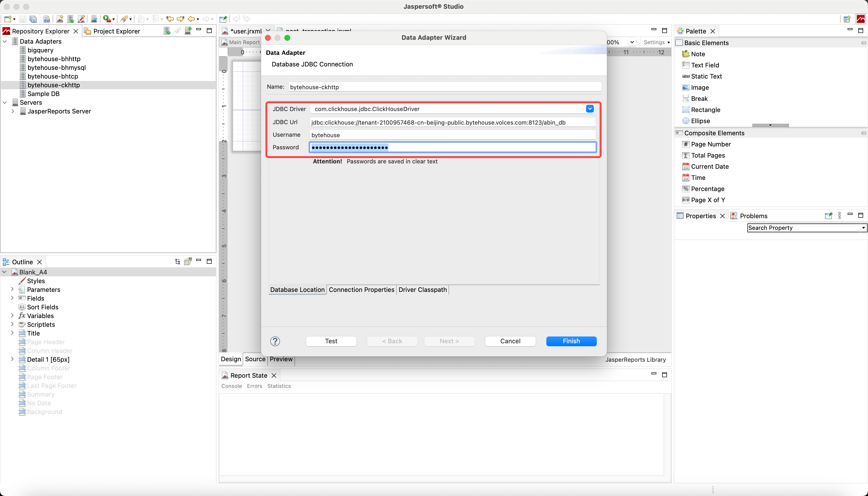Switch to Driver Classpath tab

pos(422,289)
